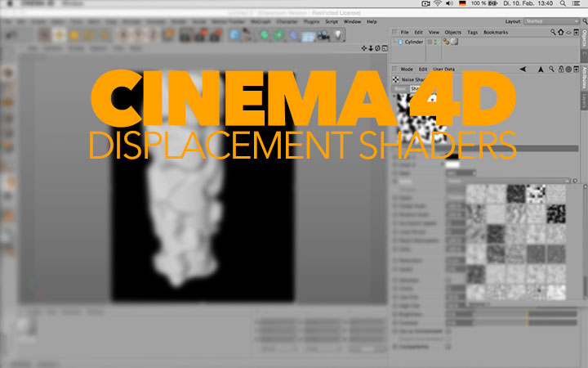Switch to the Basic tab of Noise Shader

click(x=400, y=88)
